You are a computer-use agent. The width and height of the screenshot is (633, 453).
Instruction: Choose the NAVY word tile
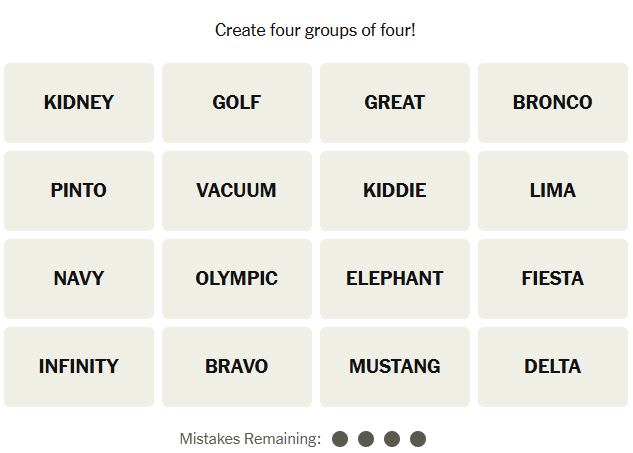[x=79, y=278]
